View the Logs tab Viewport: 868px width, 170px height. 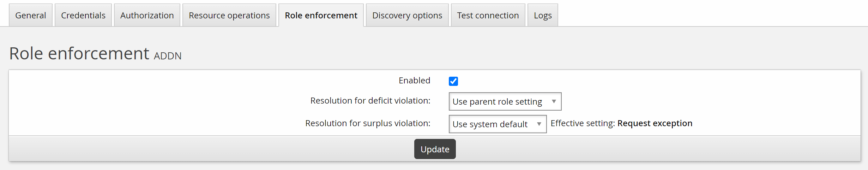tap(543, 16)
